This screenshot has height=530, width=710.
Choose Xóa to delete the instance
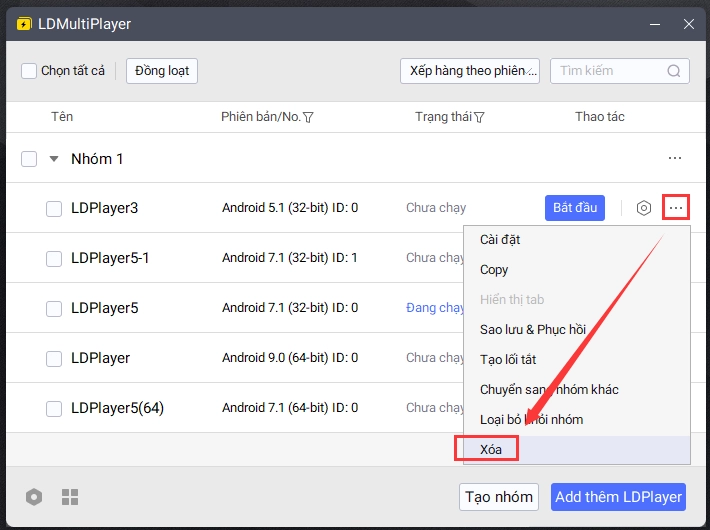(x=577, y=449)
